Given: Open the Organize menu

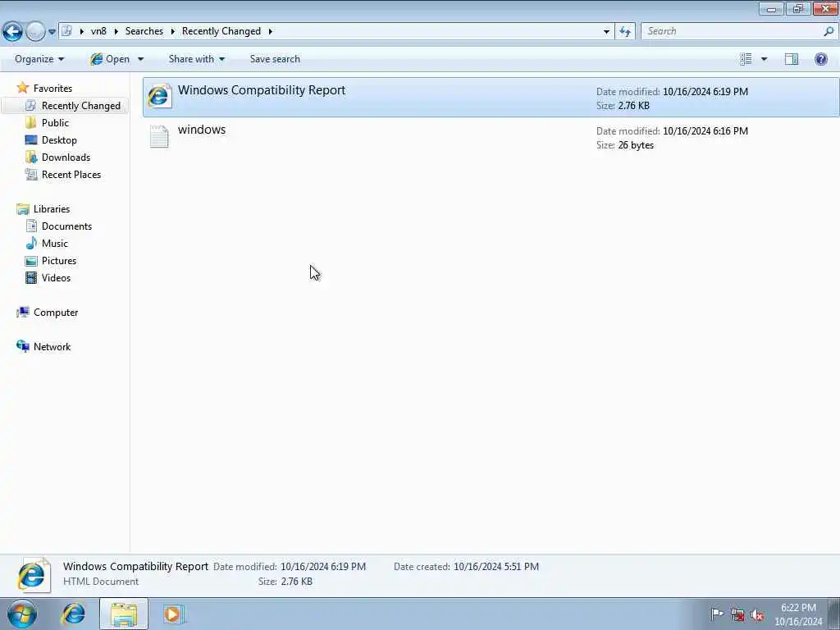Looking at the screenshot, I should [39, 59].
